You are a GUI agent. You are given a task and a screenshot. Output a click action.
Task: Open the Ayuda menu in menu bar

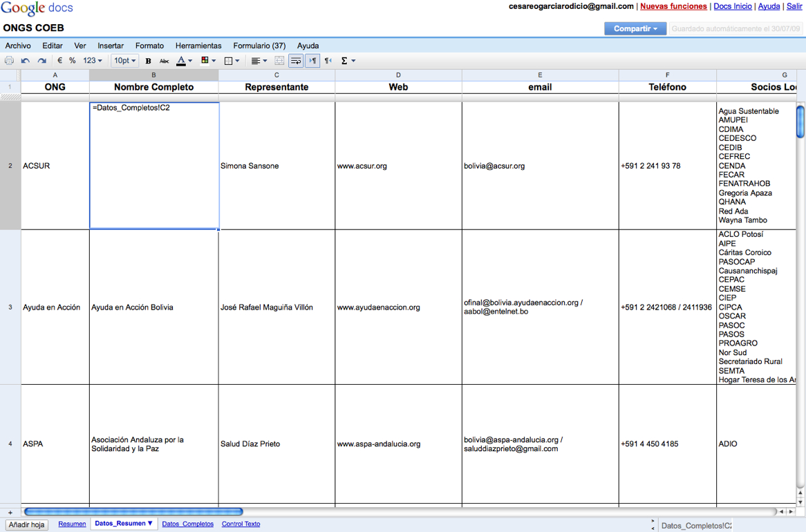coord(308,46)
